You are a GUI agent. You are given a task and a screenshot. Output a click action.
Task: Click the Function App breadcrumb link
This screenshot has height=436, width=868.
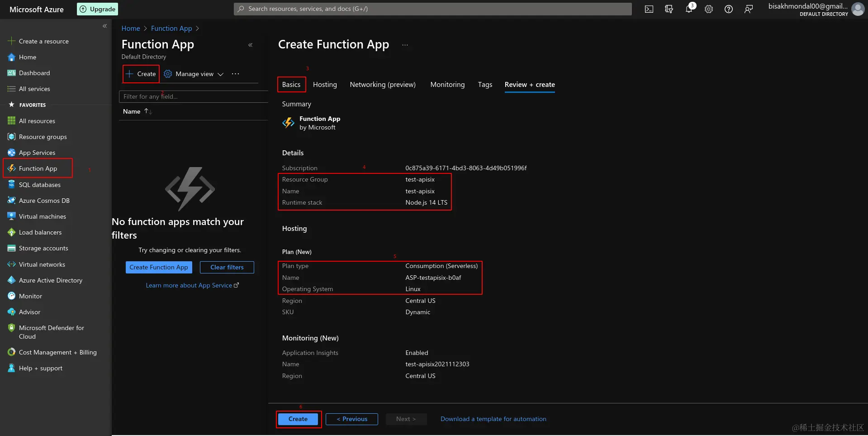[171, 28]
